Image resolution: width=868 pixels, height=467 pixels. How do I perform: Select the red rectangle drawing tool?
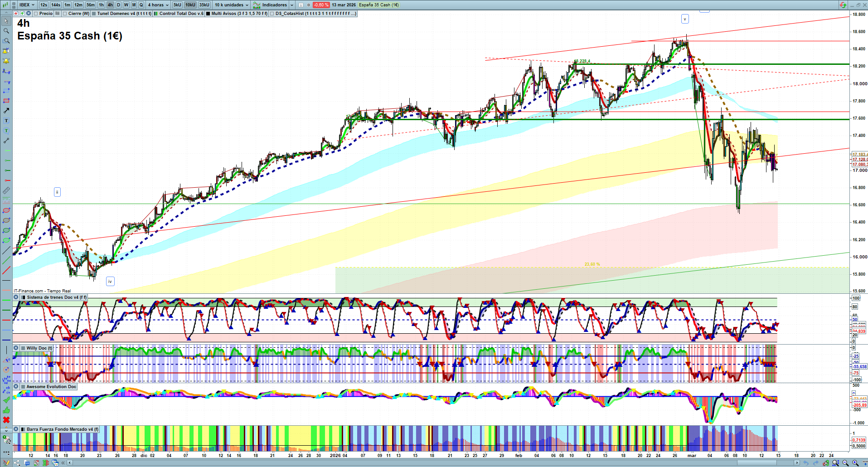[x=6, y=101]
